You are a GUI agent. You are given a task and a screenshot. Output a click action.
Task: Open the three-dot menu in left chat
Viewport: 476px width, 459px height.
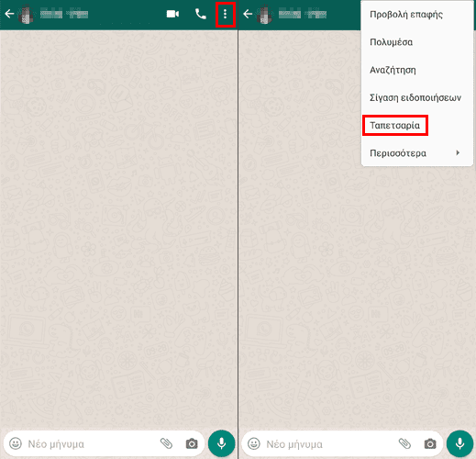click(225, 14)
